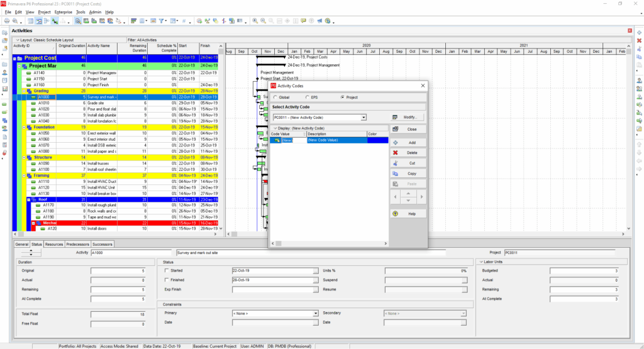Click Gantt chart vertical scrollbar down arrow

pos(628,229)
